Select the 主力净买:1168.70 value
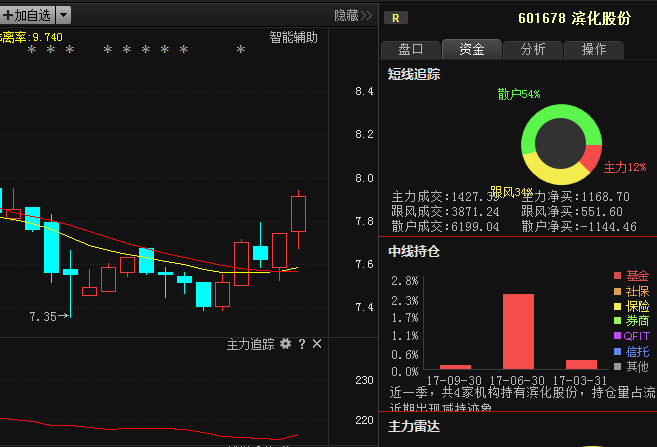The height and width of the screenshot is (447, 657). pos(576,196)
